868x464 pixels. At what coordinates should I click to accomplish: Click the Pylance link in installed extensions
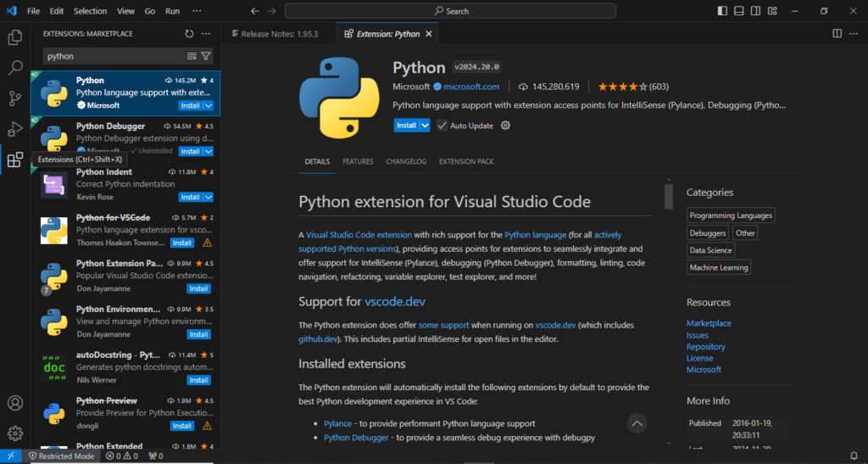[337, 423]
